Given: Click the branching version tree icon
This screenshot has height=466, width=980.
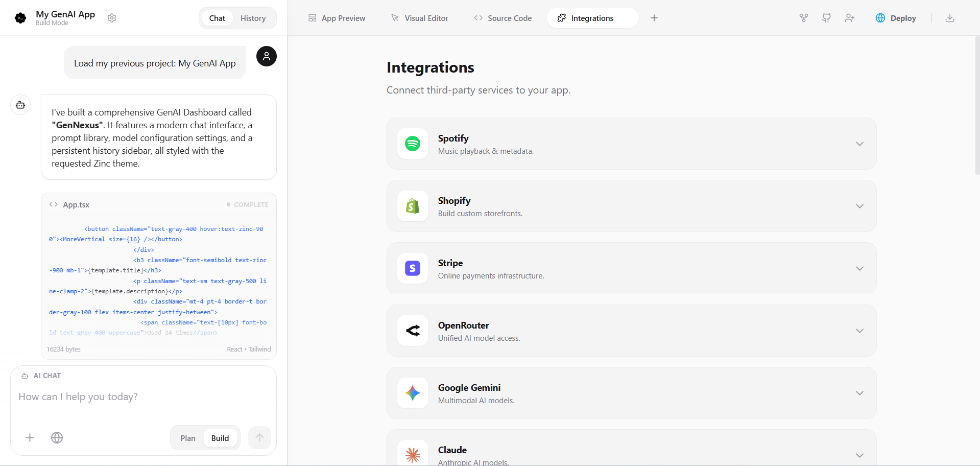Looking at the screenshot, I should (803, 18).
